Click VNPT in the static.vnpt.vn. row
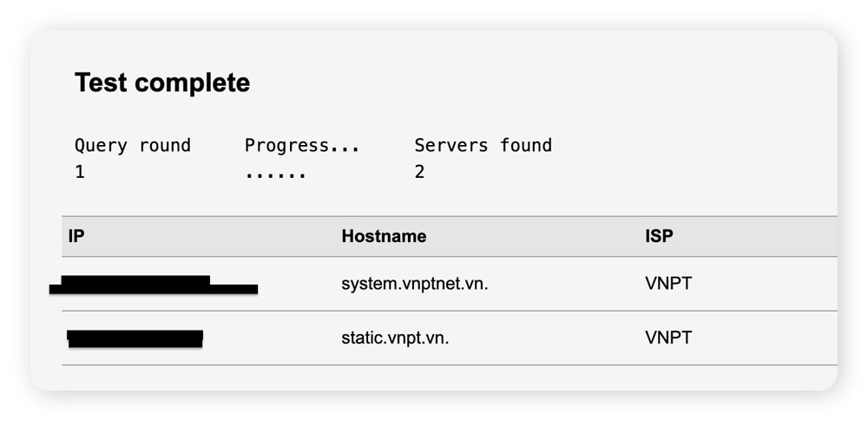 (668, 338)
